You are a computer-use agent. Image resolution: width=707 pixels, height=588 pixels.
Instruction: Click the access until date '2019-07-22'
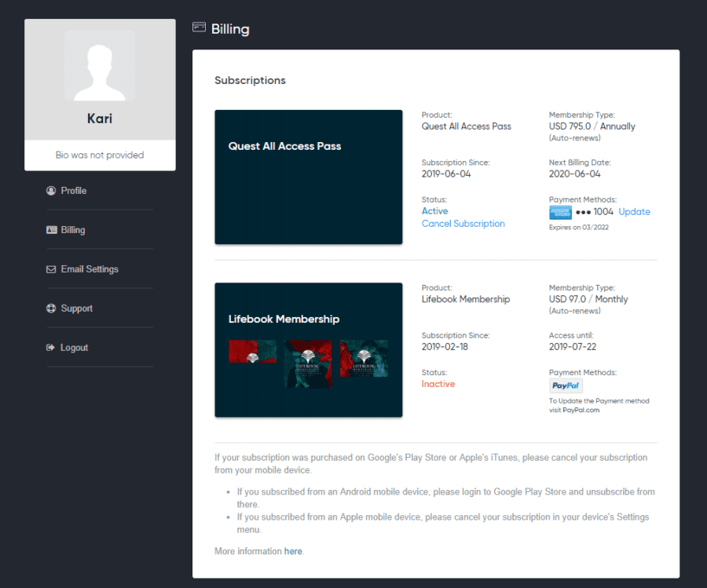(573, 347)
